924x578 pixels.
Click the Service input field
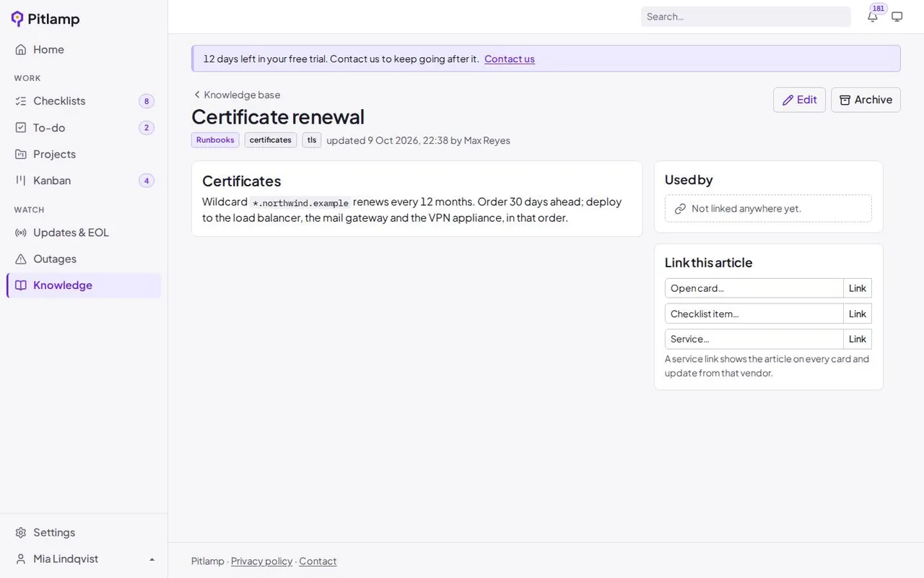(754, 339)
